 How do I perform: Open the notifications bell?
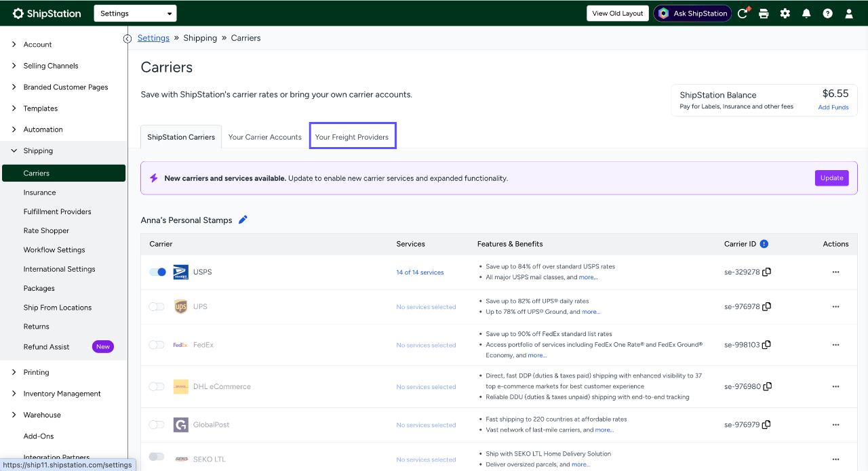(806, 14)
